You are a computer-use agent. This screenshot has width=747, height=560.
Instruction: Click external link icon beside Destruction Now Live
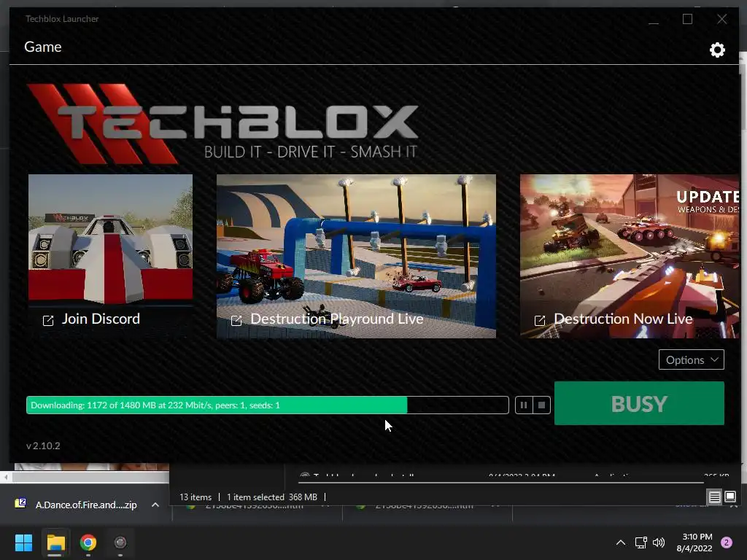coord(540,321)
